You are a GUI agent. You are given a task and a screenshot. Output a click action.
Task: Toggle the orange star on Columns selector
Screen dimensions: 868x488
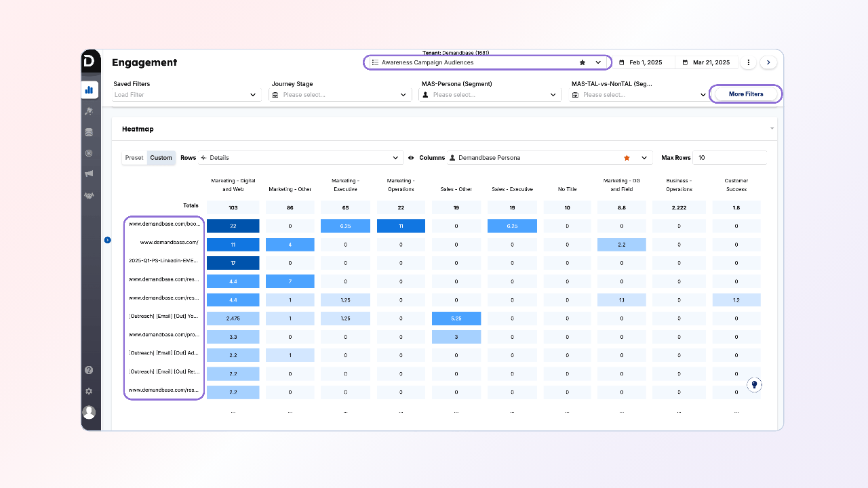[x=627, y=158]
